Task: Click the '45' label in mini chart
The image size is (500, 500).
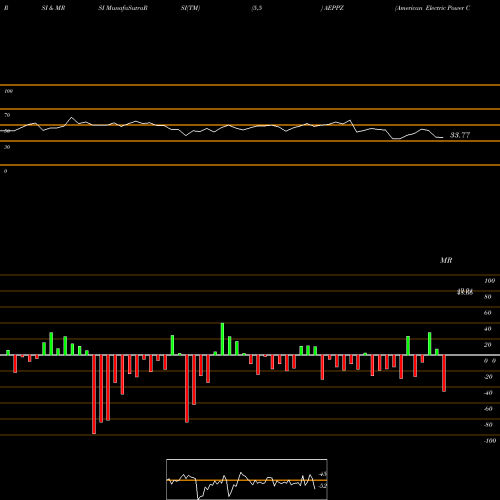Action: tap(323, 474)
